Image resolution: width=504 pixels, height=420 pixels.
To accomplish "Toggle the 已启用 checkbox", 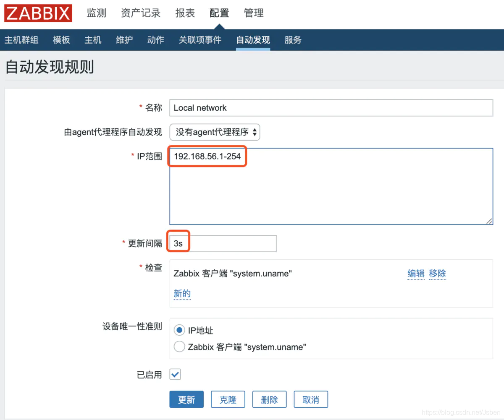I will pyautogui.click(x=175, y=374).
